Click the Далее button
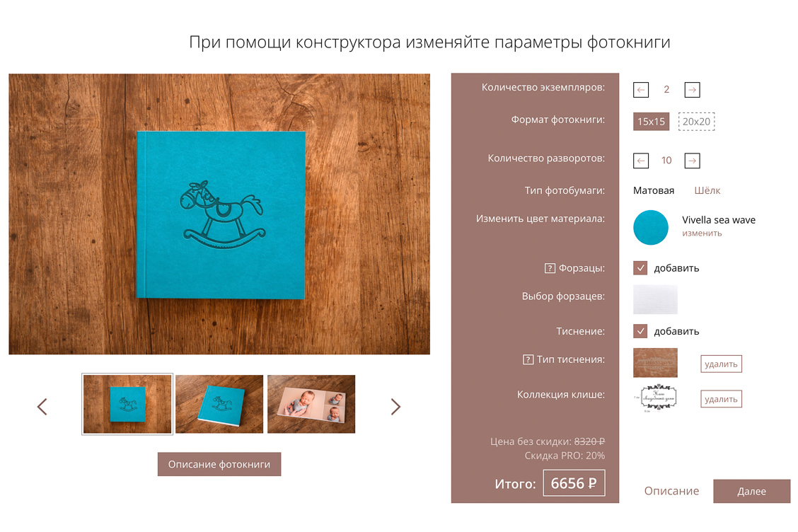Screen dimensions: 798x532 coord(752,491)
